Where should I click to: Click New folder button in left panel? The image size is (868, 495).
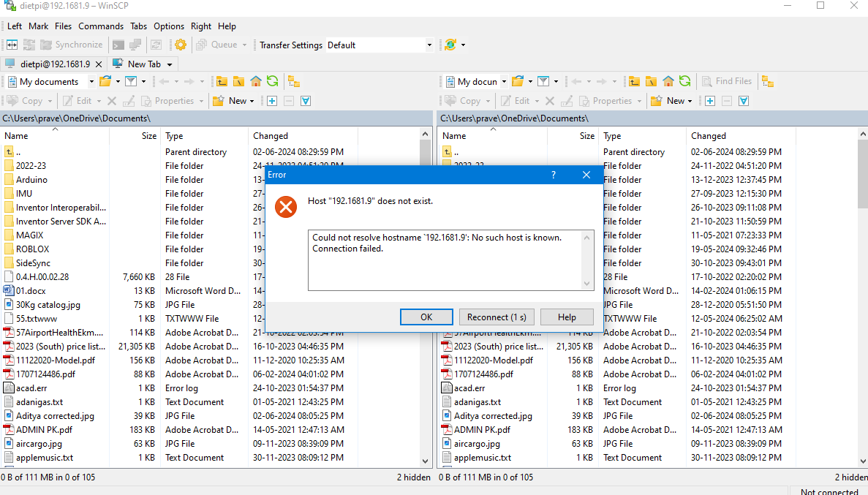pos(233,101)
